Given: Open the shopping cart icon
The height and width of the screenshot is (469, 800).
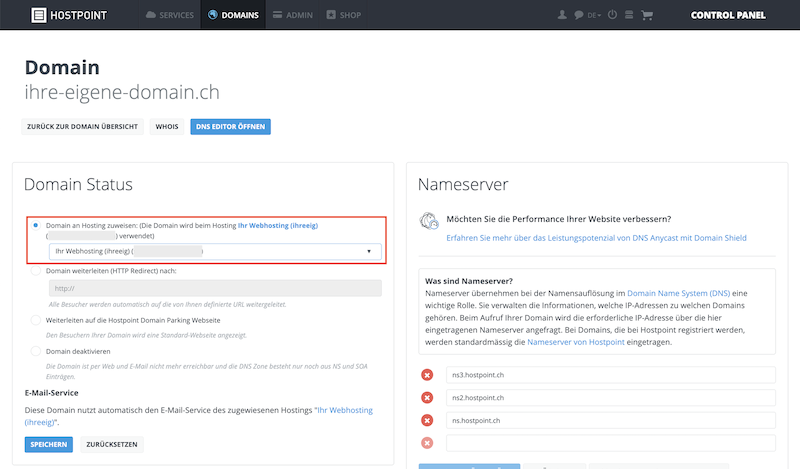Looking at the screenshot, I should (x=647, y=15).
